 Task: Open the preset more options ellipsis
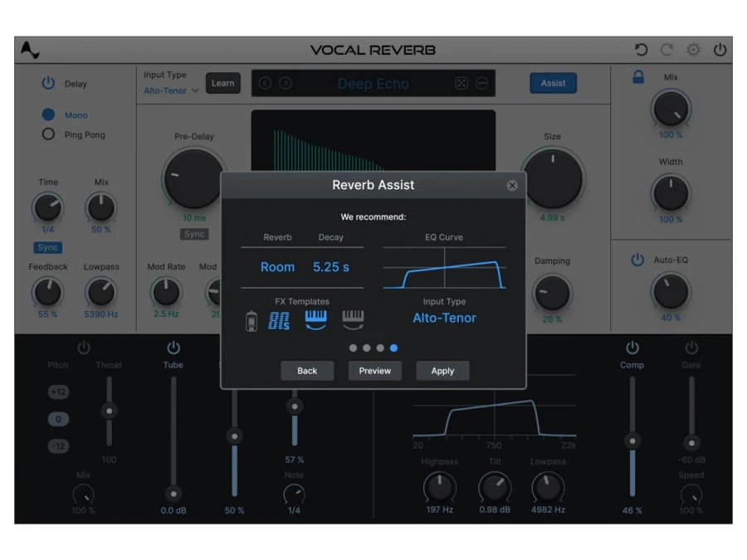pyautogui.click(x=481, y=83)
